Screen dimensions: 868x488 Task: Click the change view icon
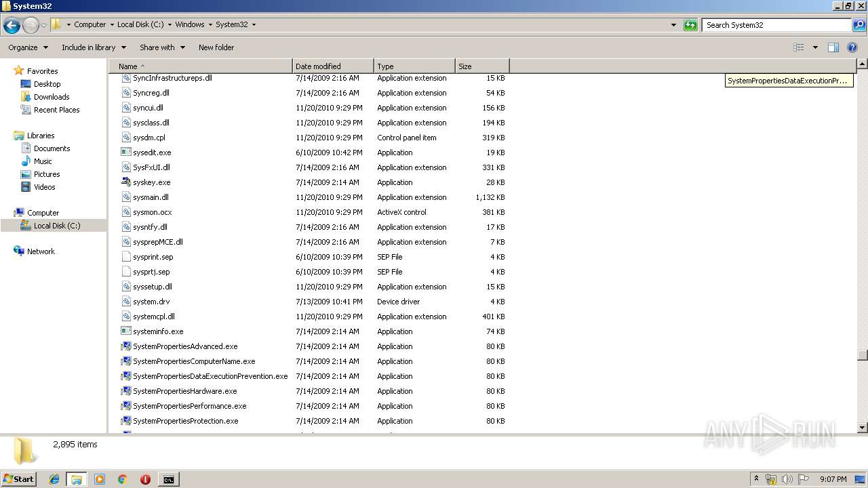click(799, 47)
